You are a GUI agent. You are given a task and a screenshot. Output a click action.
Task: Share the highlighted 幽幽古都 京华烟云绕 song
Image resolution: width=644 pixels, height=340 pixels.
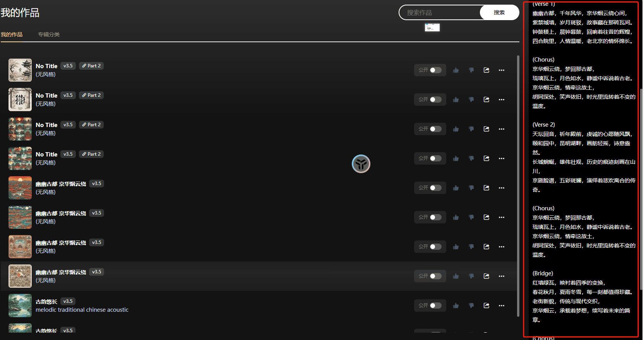click(486, 276)
